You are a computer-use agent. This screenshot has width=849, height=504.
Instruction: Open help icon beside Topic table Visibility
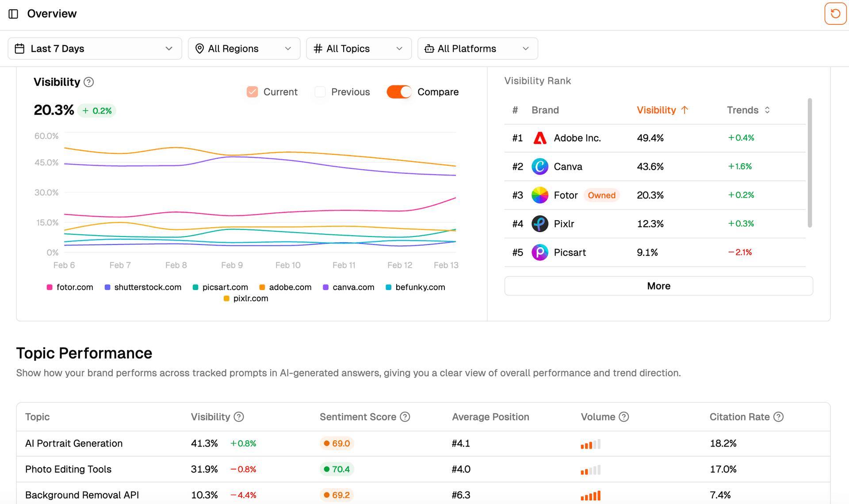[239, 417]
